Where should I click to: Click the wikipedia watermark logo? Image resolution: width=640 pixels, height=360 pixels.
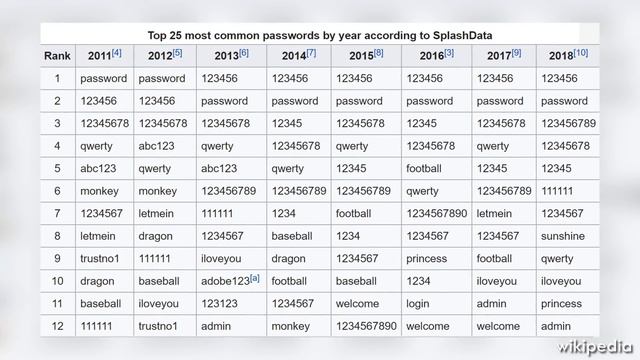pyautogui.click(x=595, y=347)
